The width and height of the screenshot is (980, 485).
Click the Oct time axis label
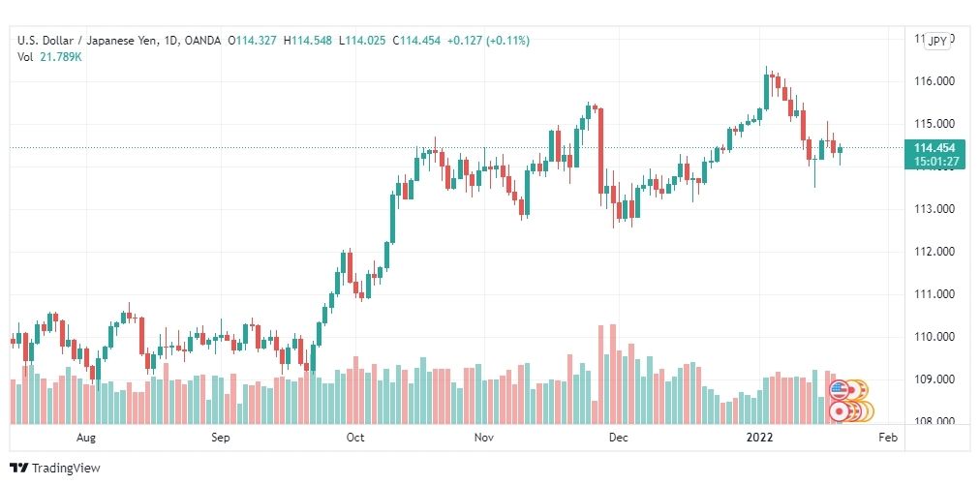point(355,438)
